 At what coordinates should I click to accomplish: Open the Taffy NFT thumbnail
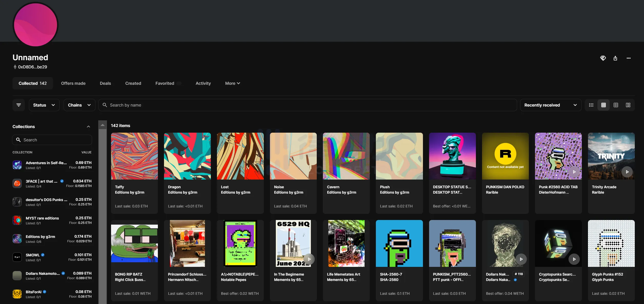click(x=134, y=156)
